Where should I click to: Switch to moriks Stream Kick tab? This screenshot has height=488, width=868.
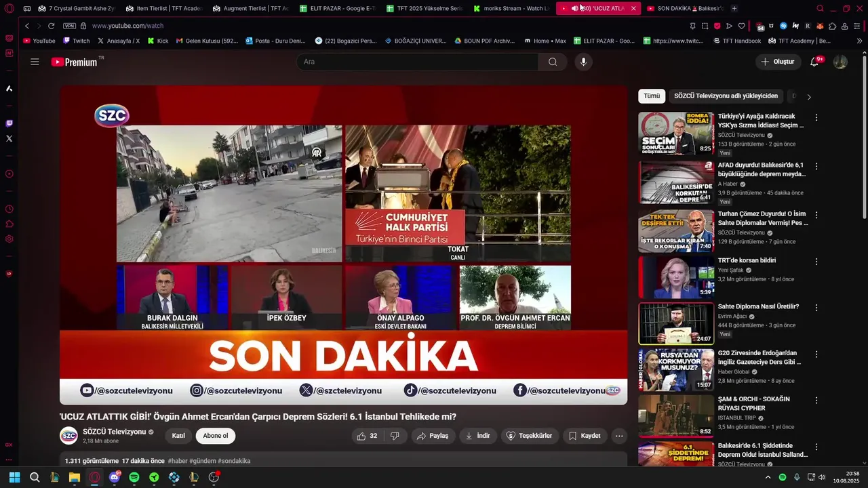pyautogui.click(x=511, y=8)
